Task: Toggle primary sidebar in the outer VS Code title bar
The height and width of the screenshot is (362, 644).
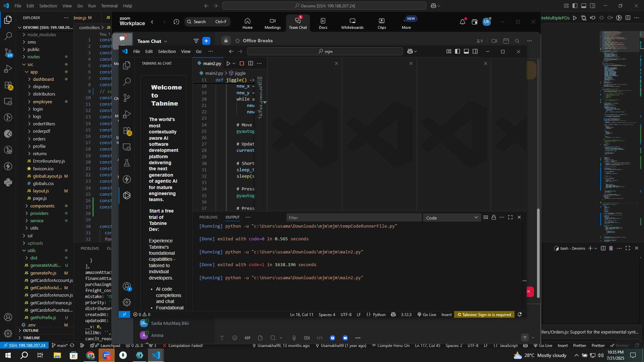Action: (575, 6)
